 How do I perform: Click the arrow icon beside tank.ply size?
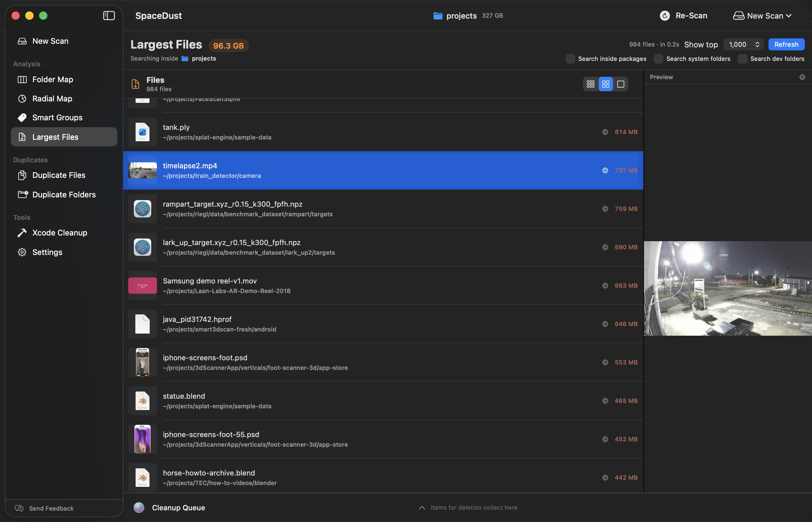605,132
